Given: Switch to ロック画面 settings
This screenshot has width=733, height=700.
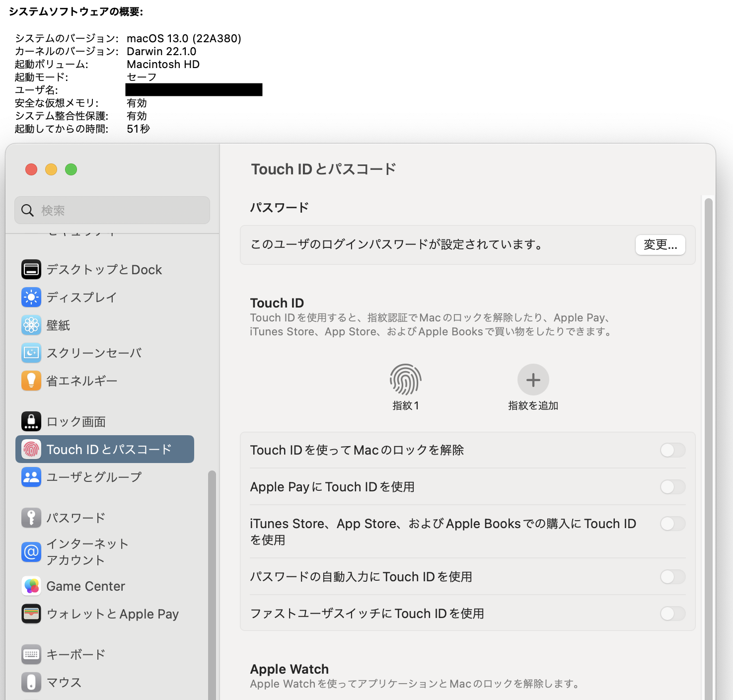Looking at the screenshot, I should (x=105, y=421).
